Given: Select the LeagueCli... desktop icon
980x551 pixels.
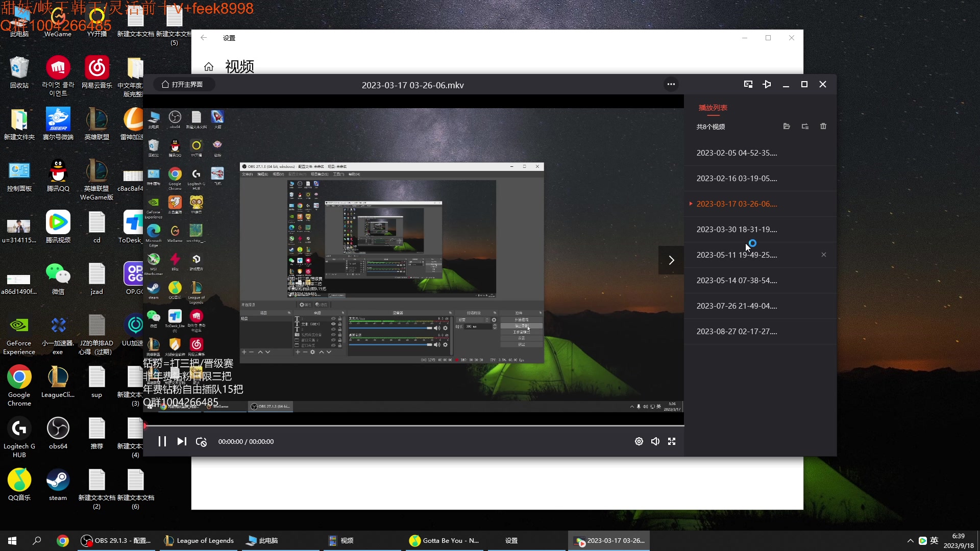Looking at the screenshot, I should coord(58,382).
